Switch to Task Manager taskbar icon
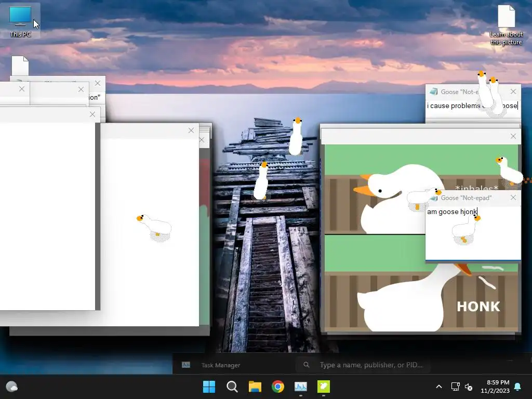 point(301,387)
